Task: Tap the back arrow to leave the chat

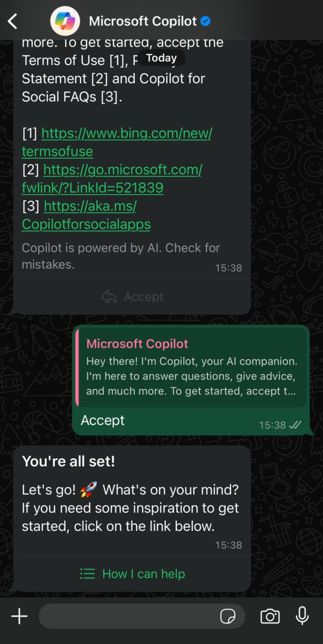Action: tap(12, 20)
